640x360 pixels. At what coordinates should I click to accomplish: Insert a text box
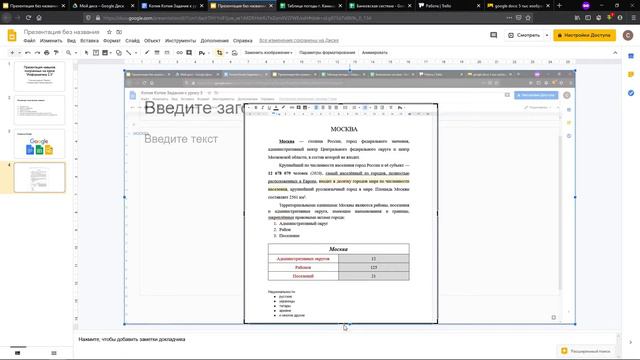point(96,53)
